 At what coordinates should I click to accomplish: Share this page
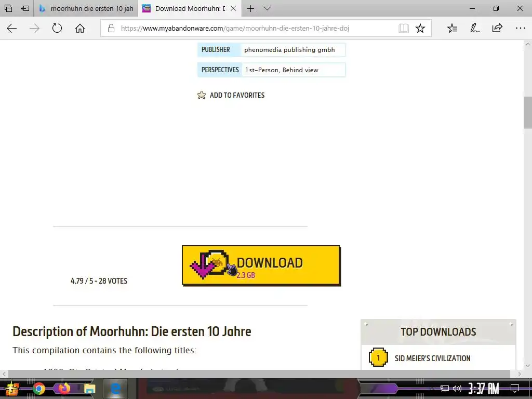497,28
